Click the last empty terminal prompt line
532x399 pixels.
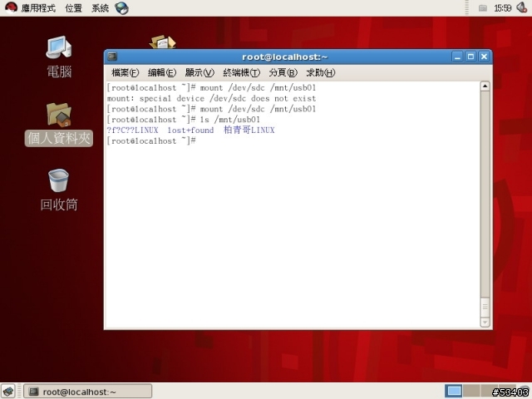click(x=151, y=140)
